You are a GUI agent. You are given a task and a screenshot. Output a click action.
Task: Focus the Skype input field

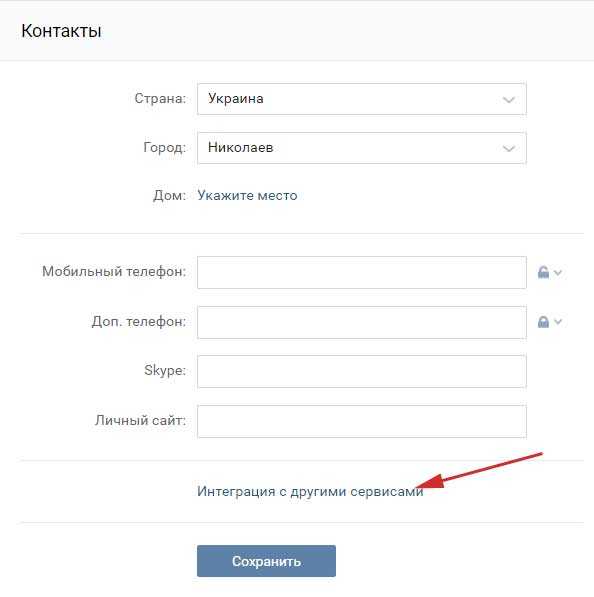(362, 371)
